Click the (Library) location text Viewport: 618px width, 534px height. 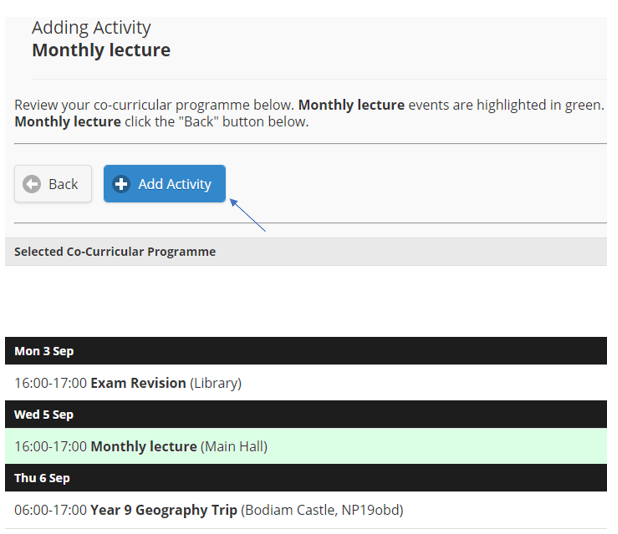click(x=216, y=383)
